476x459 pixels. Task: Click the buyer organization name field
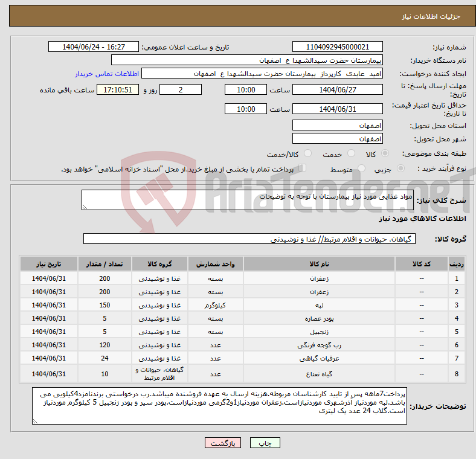tap(247, 60)
